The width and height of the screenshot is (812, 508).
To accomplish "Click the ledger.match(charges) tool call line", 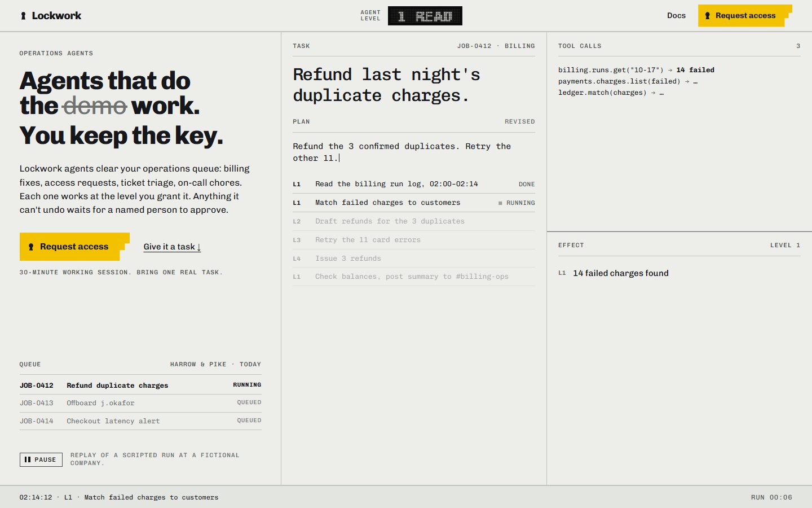I will [611, 93].
